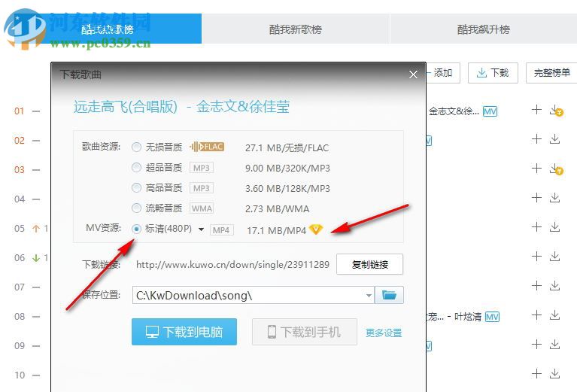Open the 标清(480P) resolution dropdown arrow
This screenshot has height=392, width=577.
pyautogui.click(x=201, y=229)
